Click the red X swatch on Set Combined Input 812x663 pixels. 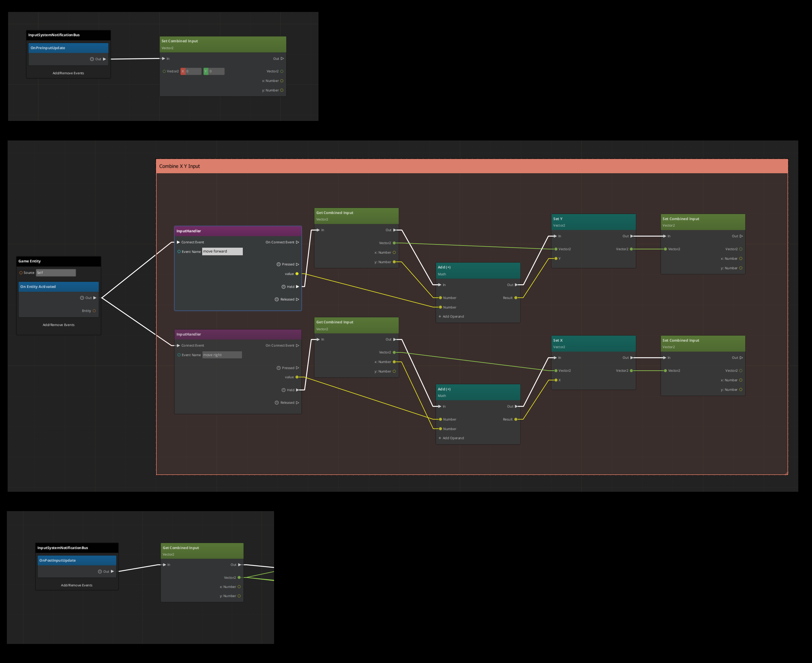tap(183, 71)
